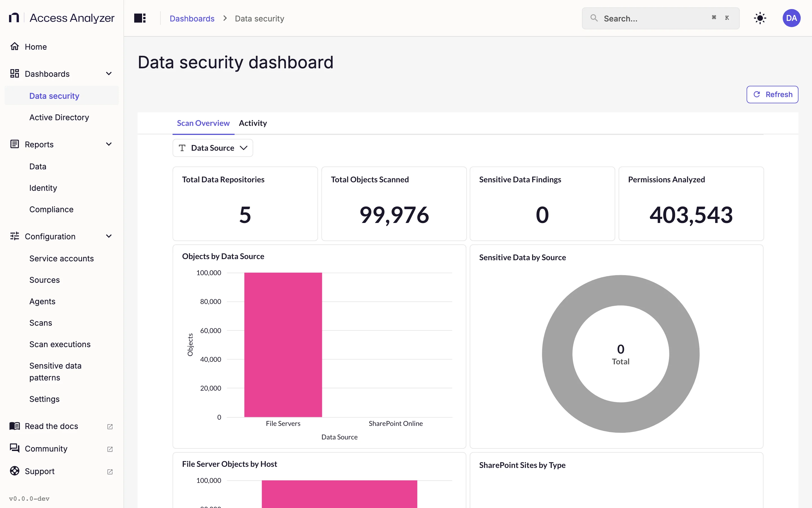Collapse the Dashboards section chevron

click(x=109, y=74)
